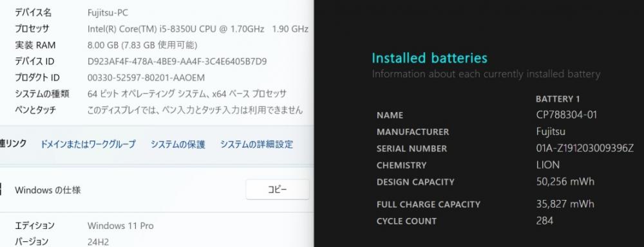The height and width of the screenshot is (247, 644).
Task: Click the デバイス名 label
Action: (x=33, y=13)
